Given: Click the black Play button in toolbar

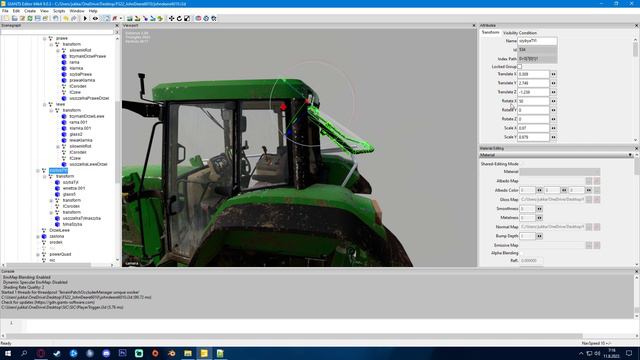Looking at the screenshot, I should coord(85,18).
